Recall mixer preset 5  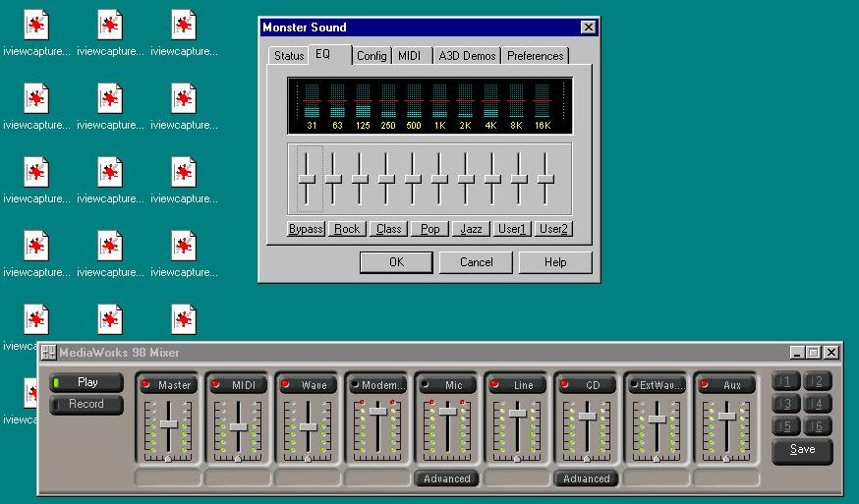click(x=786, y=426)
